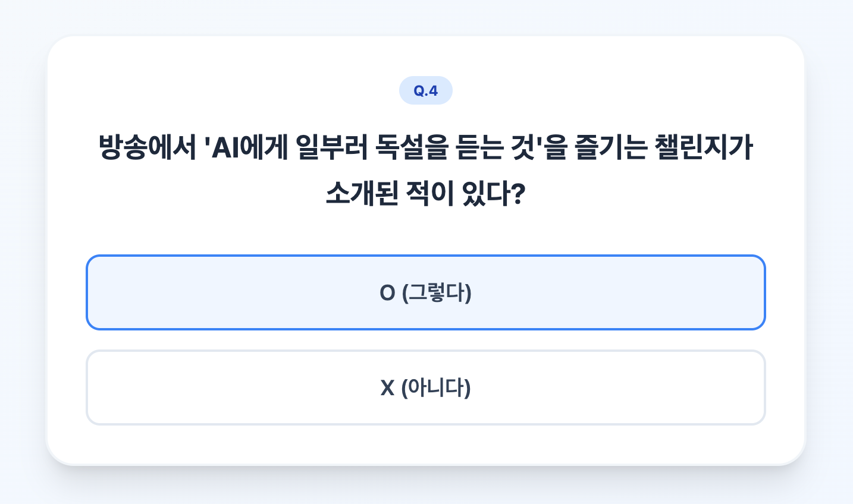The height and width of the screenshot is (504, 853).
Task: Choose the X (아니다) answer option
Action: (x=425, y=388)
